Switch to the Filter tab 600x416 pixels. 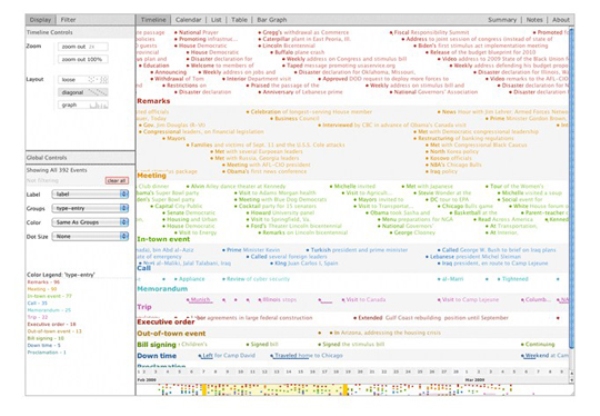[65, 19]
